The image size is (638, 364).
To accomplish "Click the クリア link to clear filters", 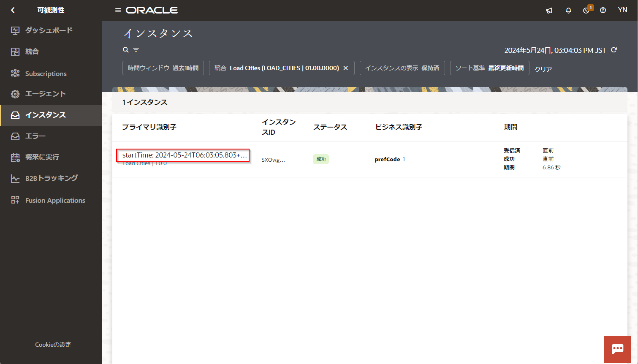I will click(x=543, y=69).
